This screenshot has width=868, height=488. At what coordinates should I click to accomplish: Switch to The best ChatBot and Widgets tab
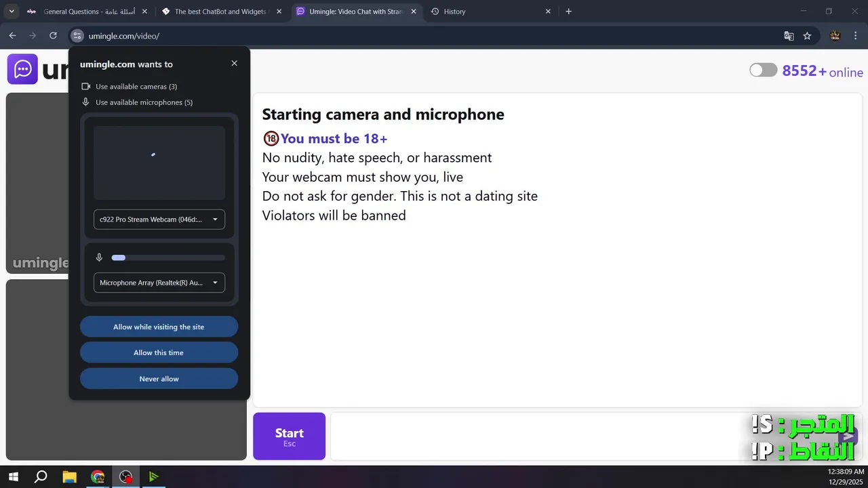(222, 12)
